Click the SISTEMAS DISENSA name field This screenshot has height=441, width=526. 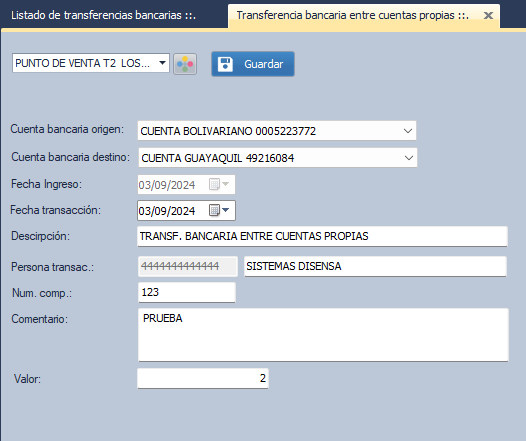[375, 266]
